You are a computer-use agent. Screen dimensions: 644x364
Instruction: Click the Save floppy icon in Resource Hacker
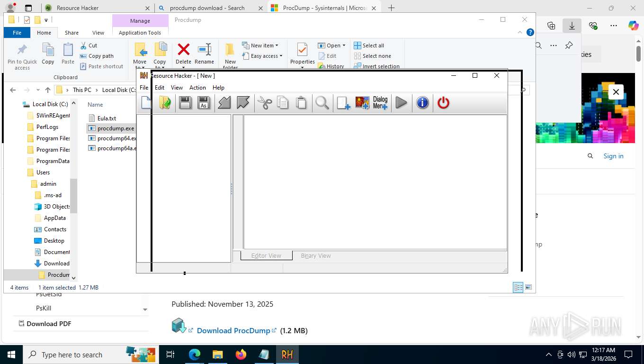pos(185,103)
